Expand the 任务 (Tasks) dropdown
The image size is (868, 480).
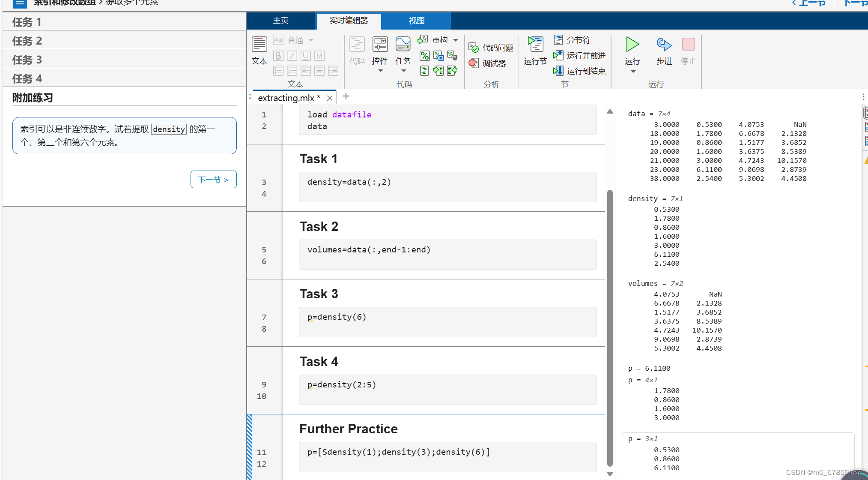pos(403,71)
